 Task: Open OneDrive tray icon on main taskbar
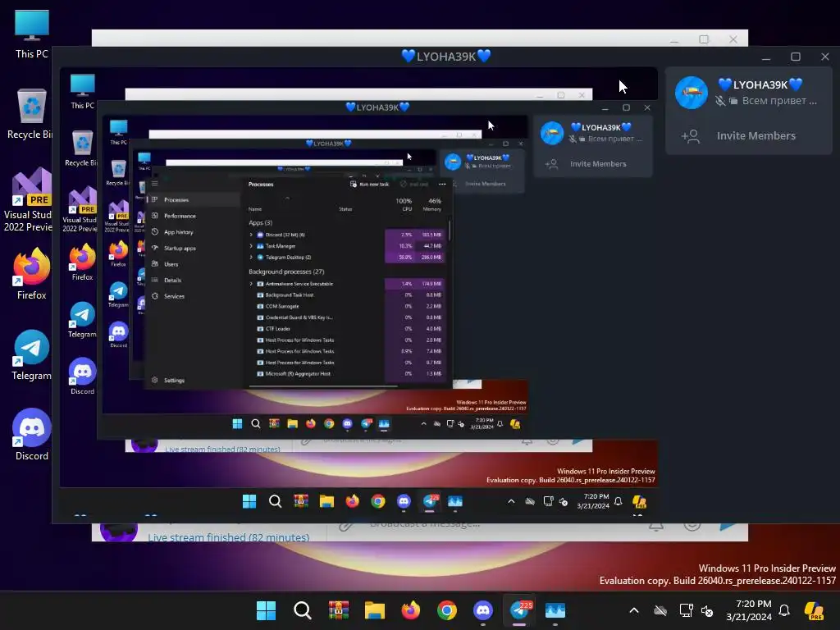click(x=660, y=610)
